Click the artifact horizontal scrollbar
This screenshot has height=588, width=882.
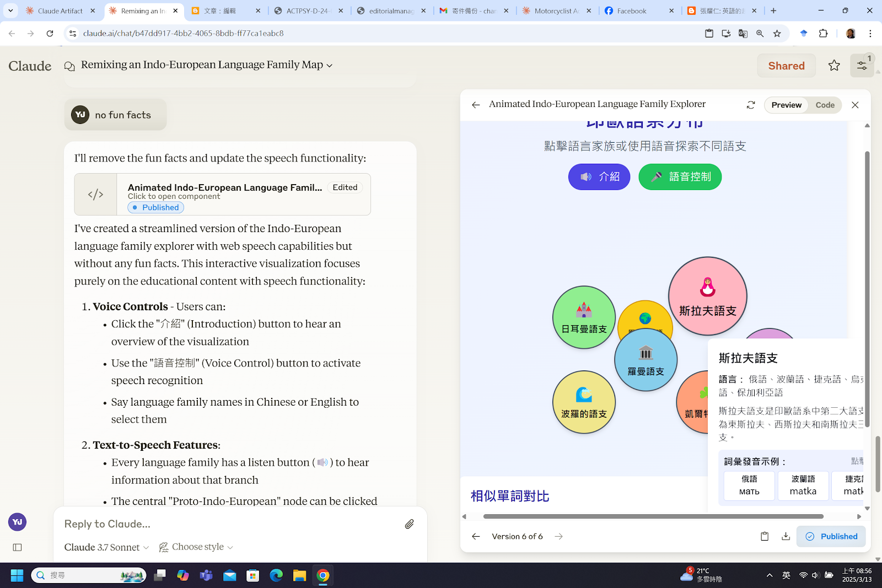pos(653,516)
